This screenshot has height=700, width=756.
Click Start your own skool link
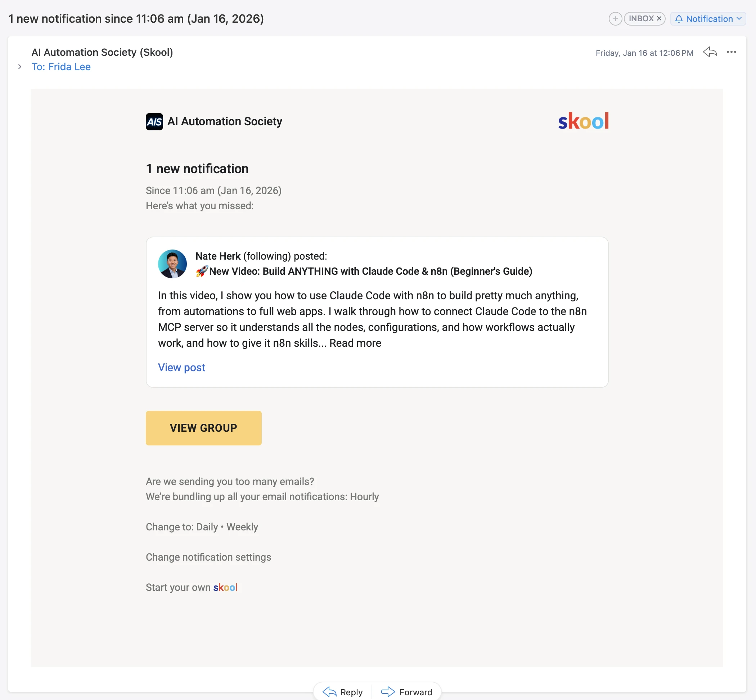pyautogui.click(x=192, y=588)
